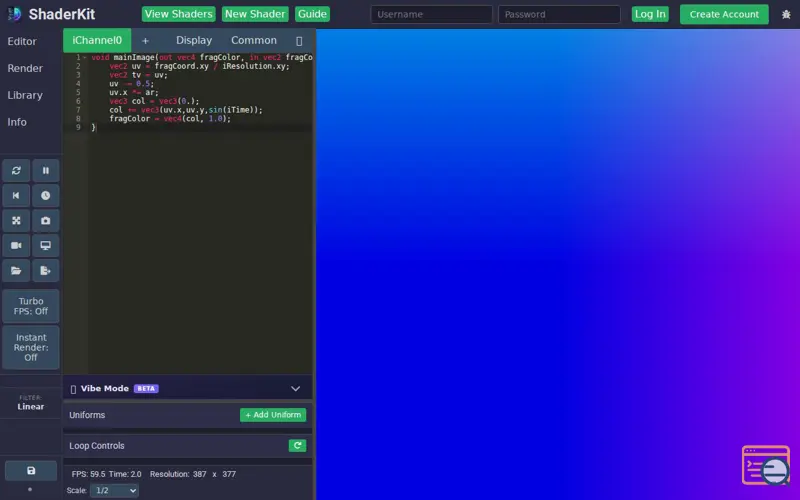
Task: Open the Scale dropdown
Action: 114,490
